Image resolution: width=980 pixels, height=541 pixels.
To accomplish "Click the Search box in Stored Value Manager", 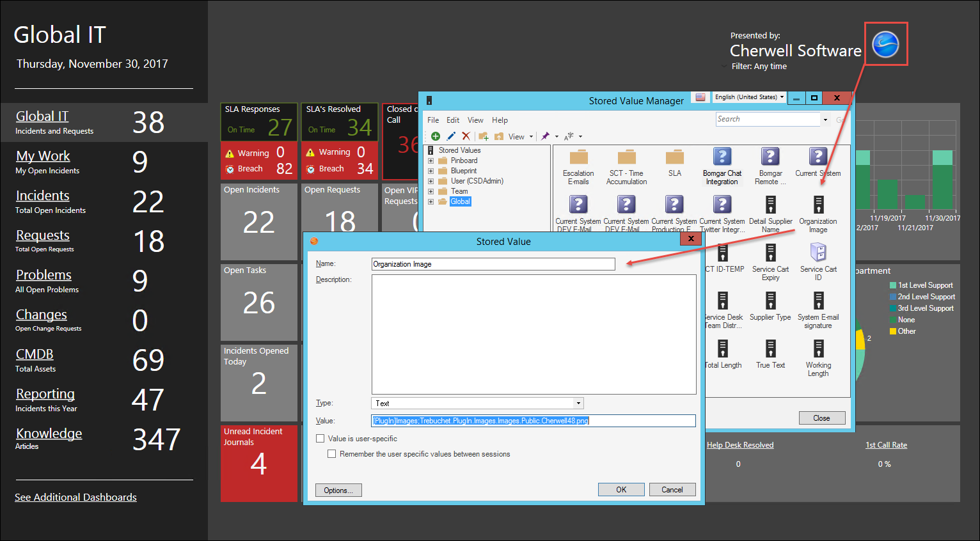I will 768,120.
